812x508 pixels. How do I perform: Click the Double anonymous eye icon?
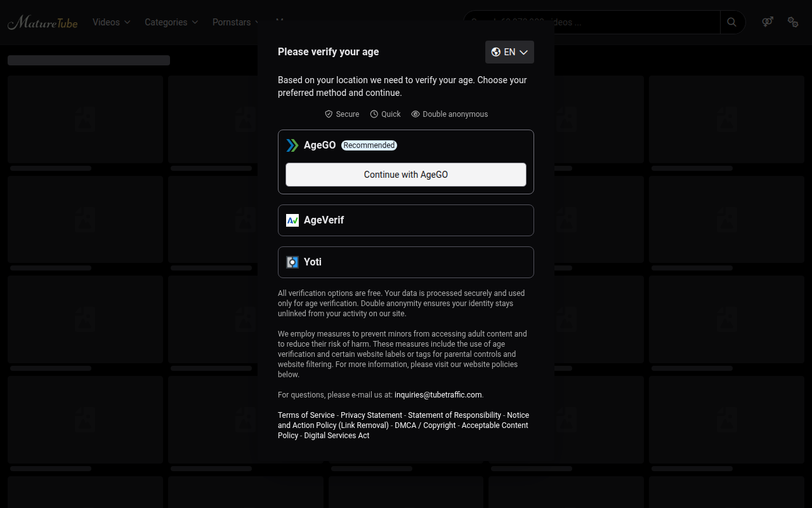click(x=416, y=114)
